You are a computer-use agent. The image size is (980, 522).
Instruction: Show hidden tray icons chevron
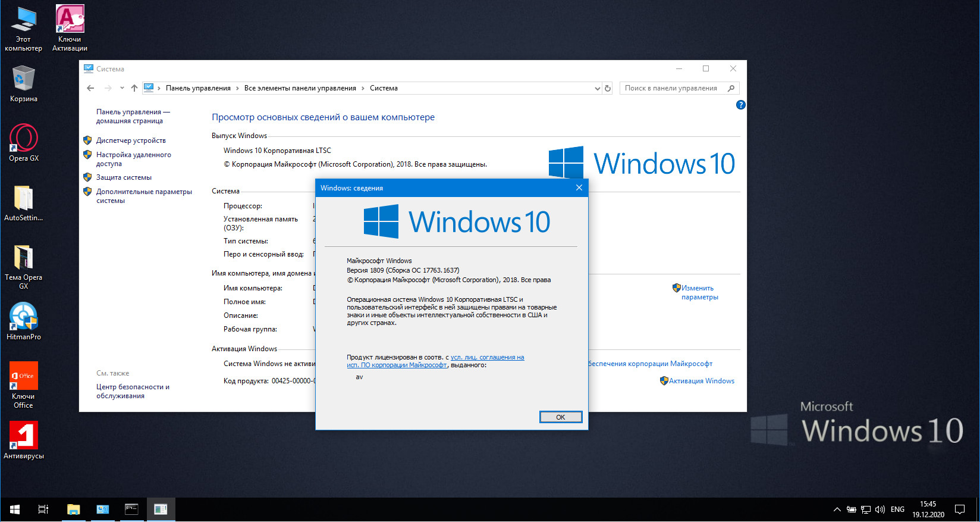tap(837, 510)
